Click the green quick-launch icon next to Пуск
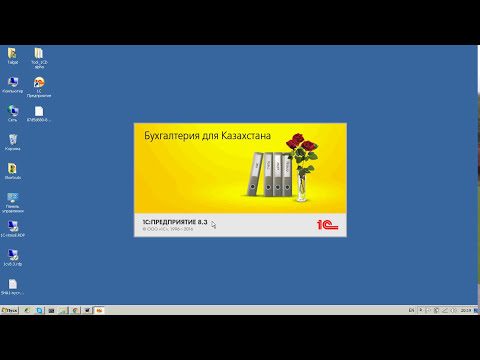Viewport: 480px width, 360px height. click(27, 310)
